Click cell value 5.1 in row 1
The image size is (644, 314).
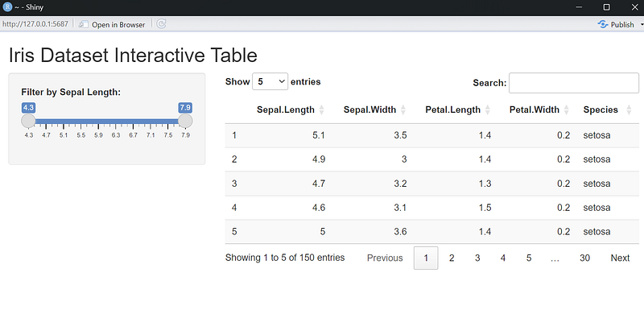pyautogui.click(x=319, y=135)
